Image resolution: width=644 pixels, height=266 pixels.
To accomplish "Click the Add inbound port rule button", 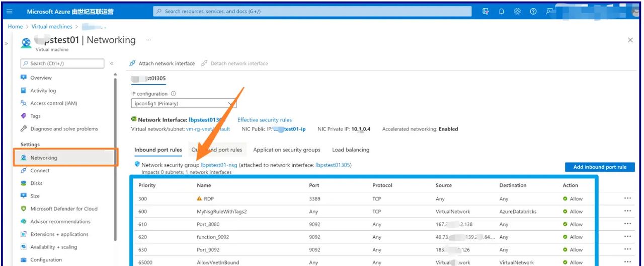I will coord(599,167).
